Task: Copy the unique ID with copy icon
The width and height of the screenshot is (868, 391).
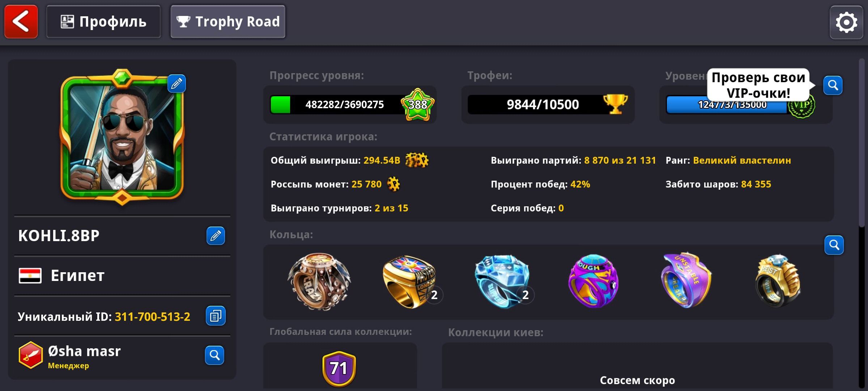Action: 216,316
